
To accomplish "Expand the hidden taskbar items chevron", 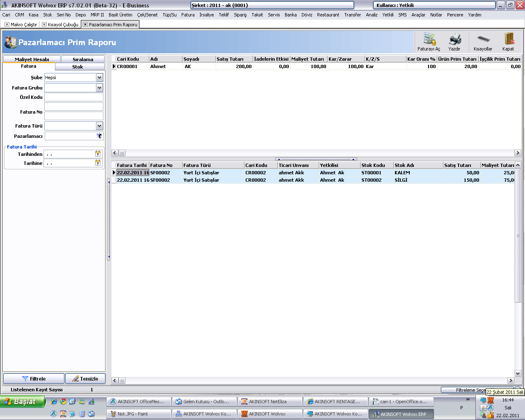I will pyautogui.click(x=468, y=399).
